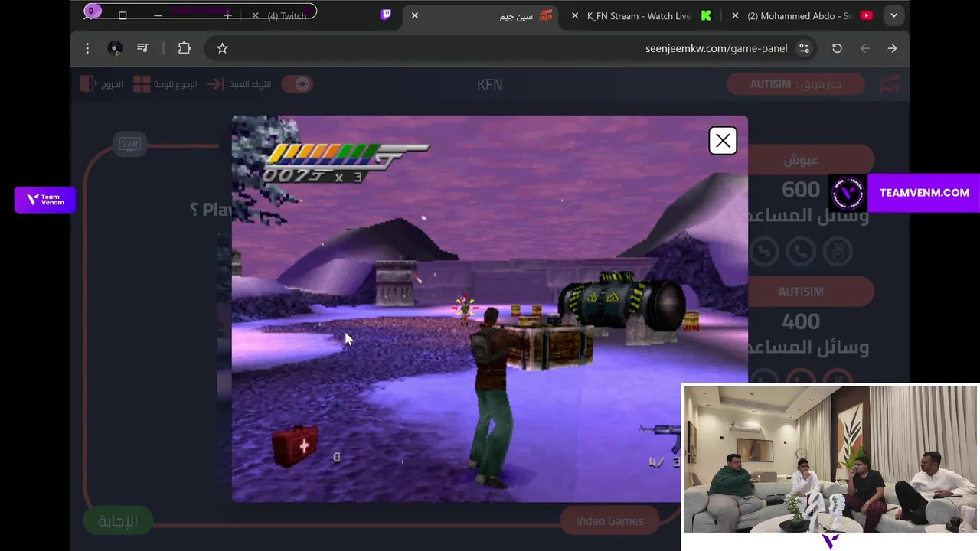Click the Team Venom purple badge
Viewport: 980px width, 551px height.
[x=45, y=200]
